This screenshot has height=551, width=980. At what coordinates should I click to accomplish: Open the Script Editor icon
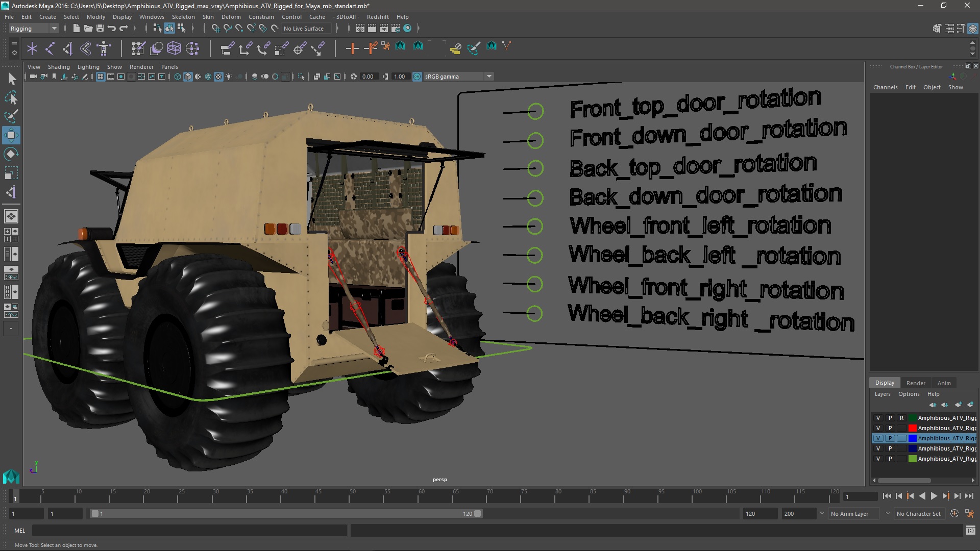(x=970, y=531)
